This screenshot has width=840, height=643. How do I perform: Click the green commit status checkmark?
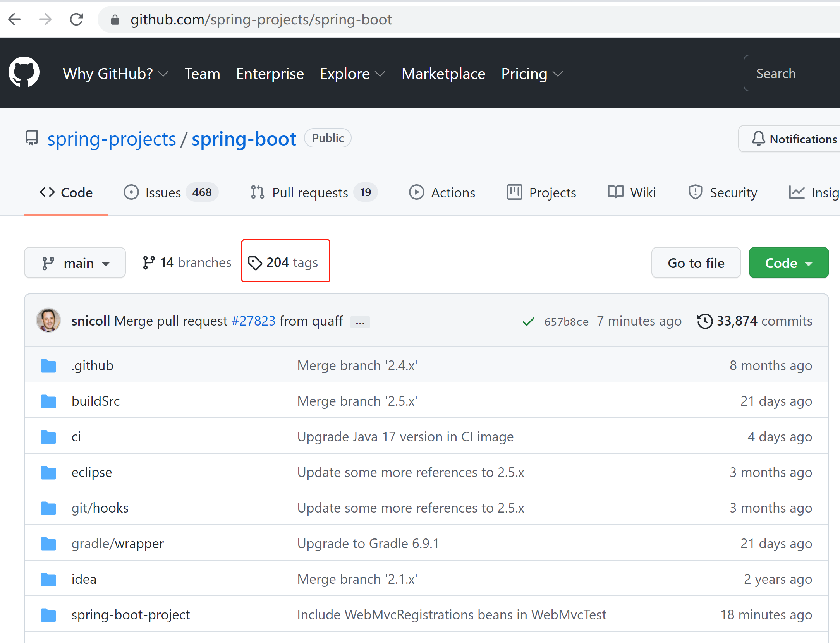click(528, 321)
